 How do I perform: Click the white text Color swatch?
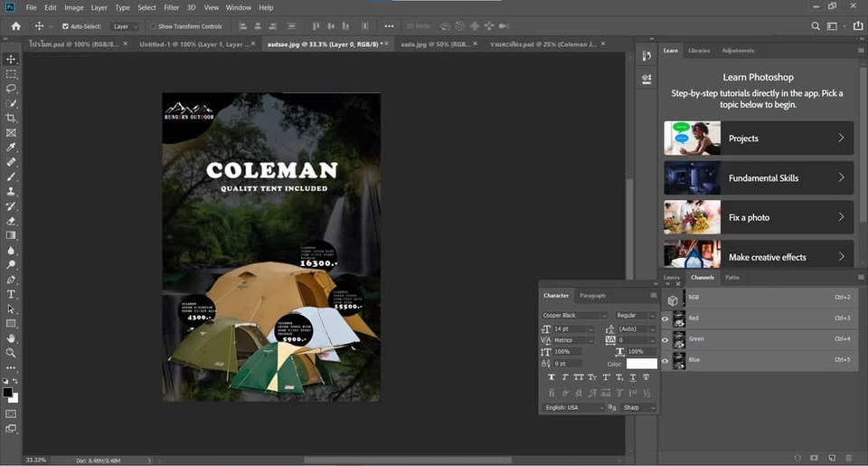click(x=641, y=364)
